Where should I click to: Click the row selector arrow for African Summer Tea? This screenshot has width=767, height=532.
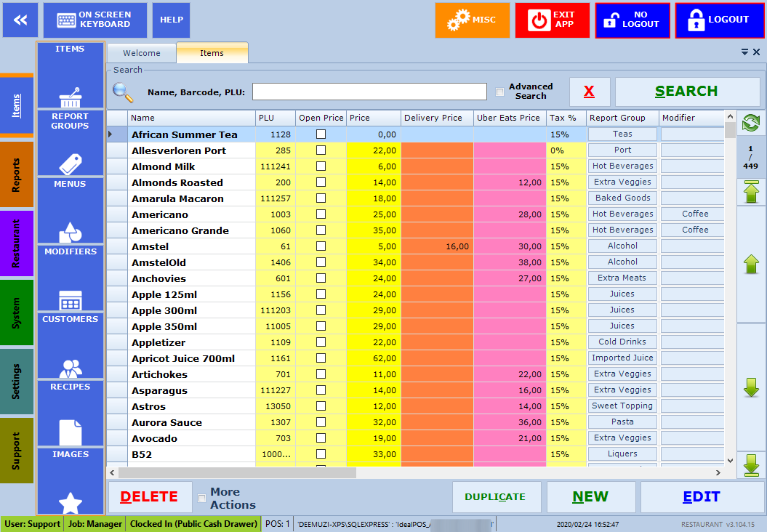(x=111, y=134)
